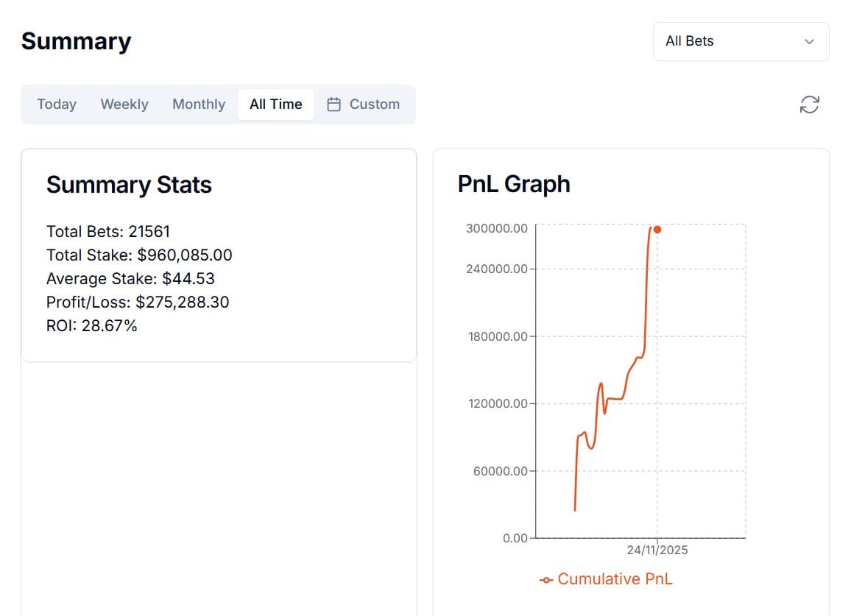The image size is (851, 616).
Task: Switch to the Today tab
Action: [x=57, y=105]
